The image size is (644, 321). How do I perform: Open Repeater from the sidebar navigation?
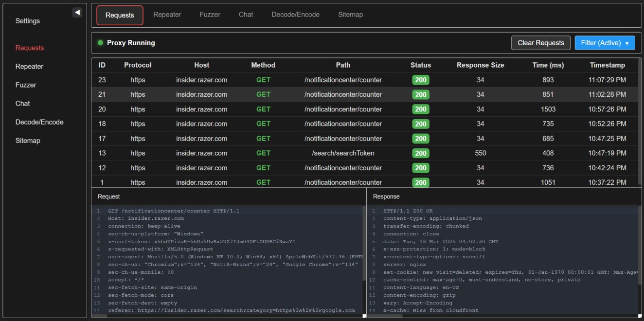(29, 66)
